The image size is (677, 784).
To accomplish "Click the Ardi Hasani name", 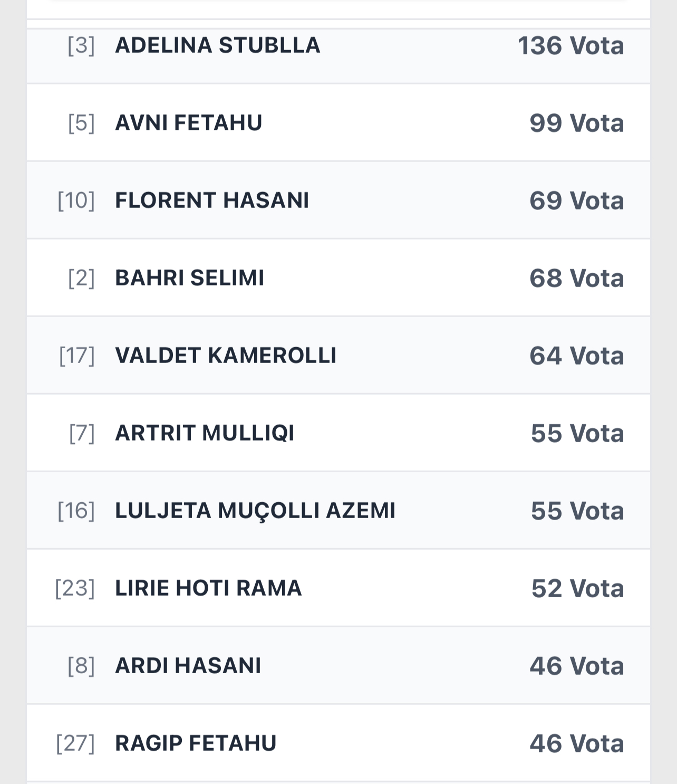I will tap(188, 666).
